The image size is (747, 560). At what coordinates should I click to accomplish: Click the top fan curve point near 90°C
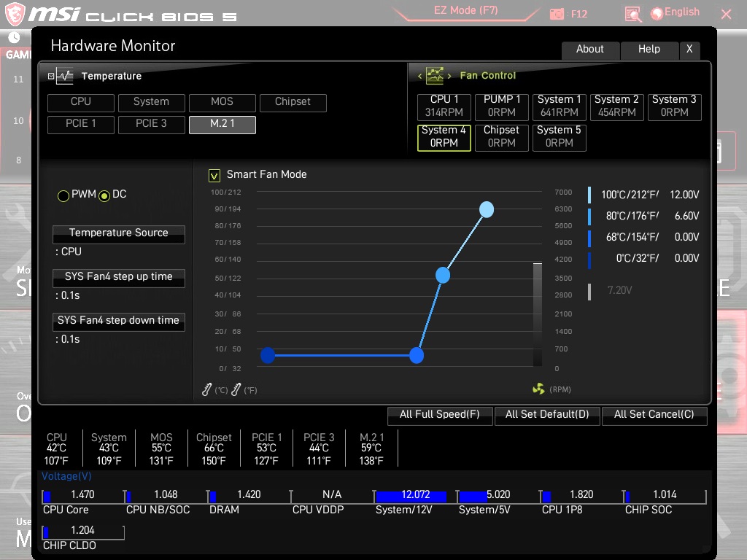[x=487, y=209]
